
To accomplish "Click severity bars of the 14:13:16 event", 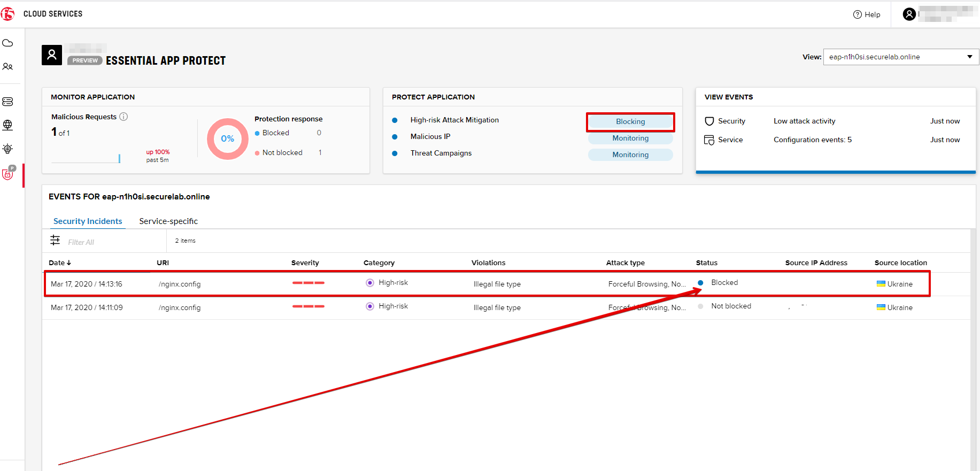I will point(308,283).
